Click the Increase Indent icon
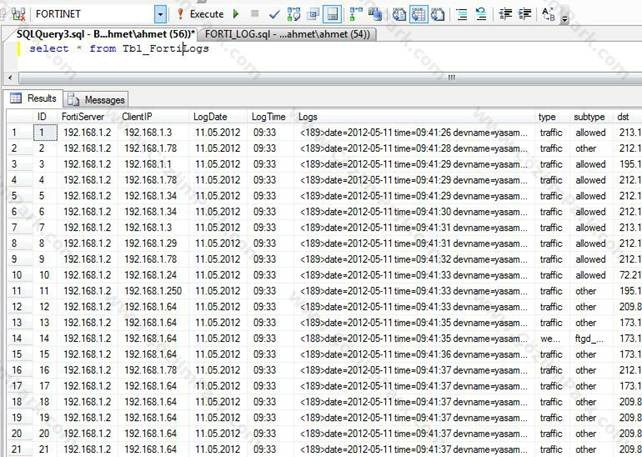 point(524,14)
